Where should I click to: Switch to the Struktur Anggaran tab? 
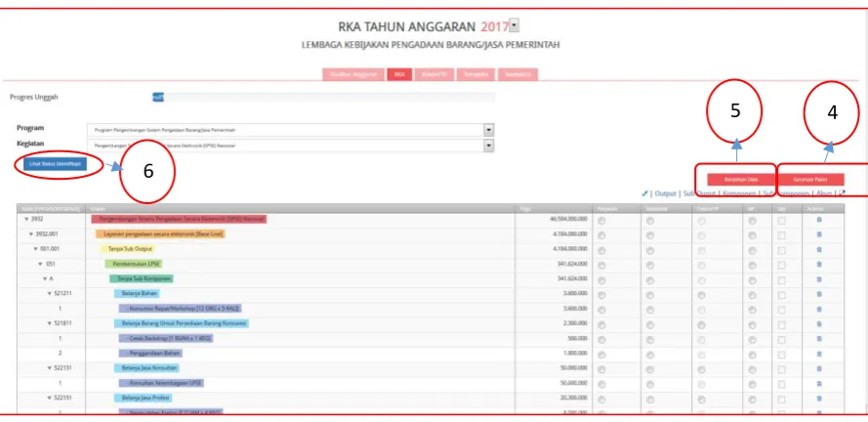click(353, 74)
